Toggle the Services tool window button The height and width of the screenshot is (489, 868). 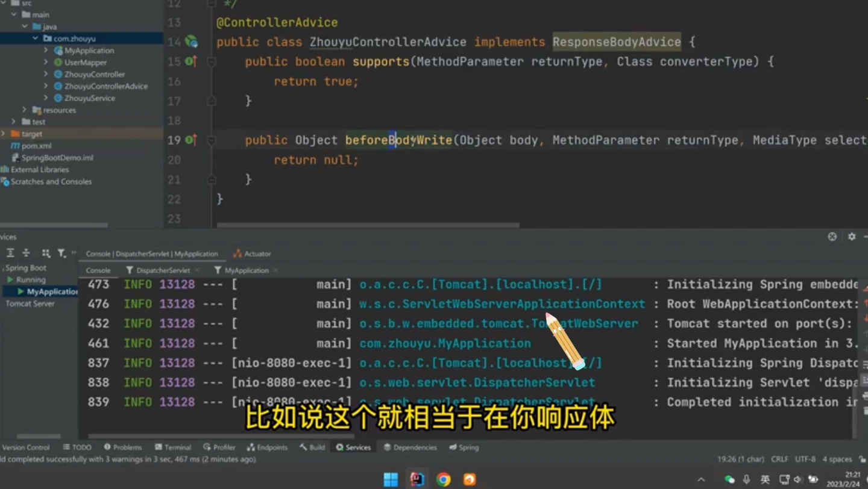354,447
